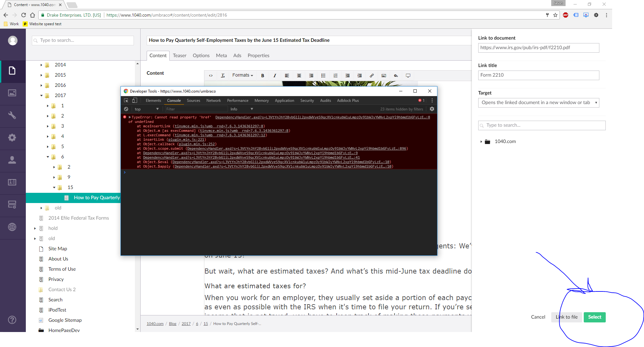Open the Settings wrench section icon
This screenshot has height=347, width=644.
tap(12, 115)
